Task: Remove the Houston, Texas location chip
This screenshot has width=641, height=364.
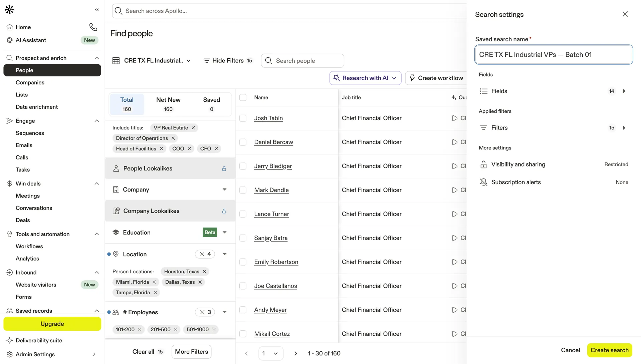Action: coord(205,272)
